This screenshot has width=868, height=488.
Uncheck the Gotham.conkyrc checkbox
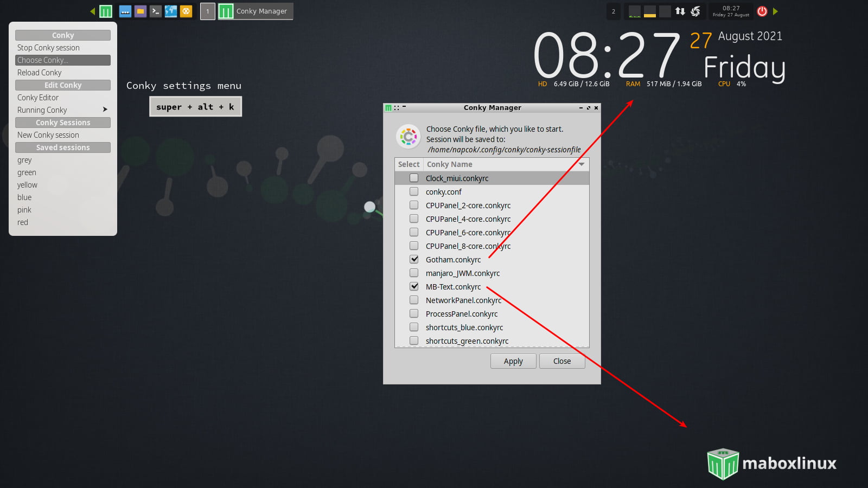pyautogui.click(x=414, y=259)
